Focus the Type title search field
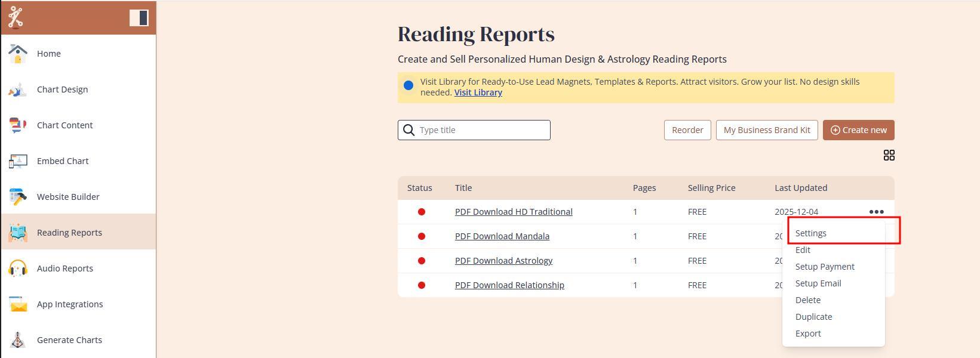The height and width of the screenshot is (358, 980). [x=481, y=130]
